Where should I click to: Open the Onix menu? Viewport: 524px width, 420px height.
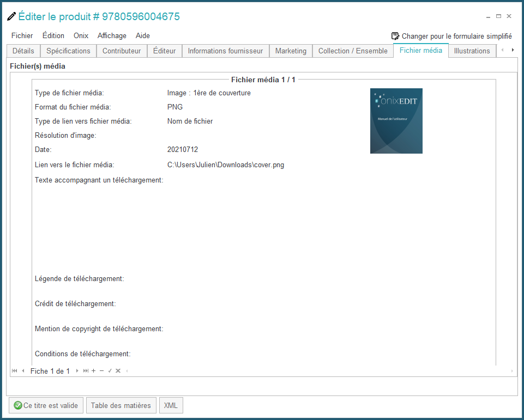[81, 36]
